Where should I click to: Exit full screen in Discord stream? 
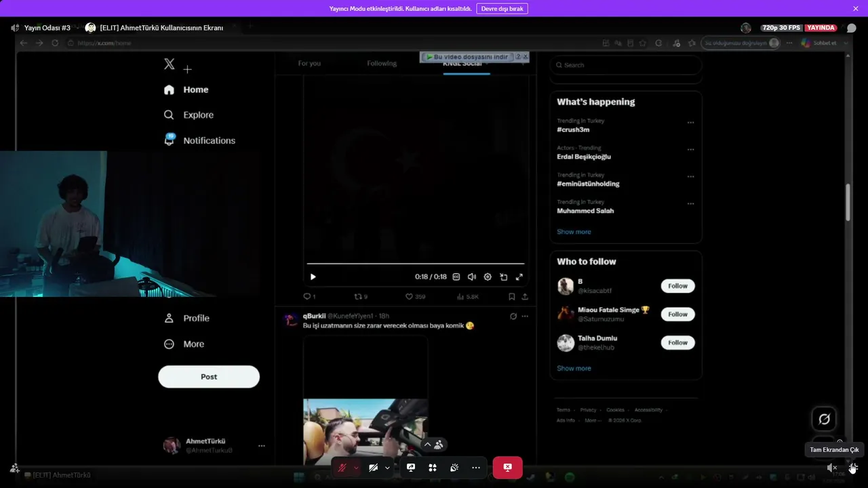(x=853, y=468)
